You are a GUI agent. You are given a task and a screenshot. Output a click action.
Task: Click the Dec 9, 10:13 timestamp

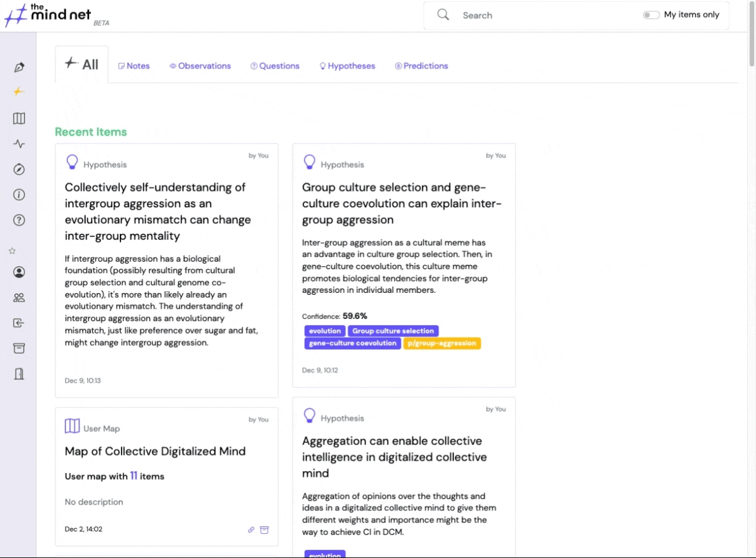83,381
